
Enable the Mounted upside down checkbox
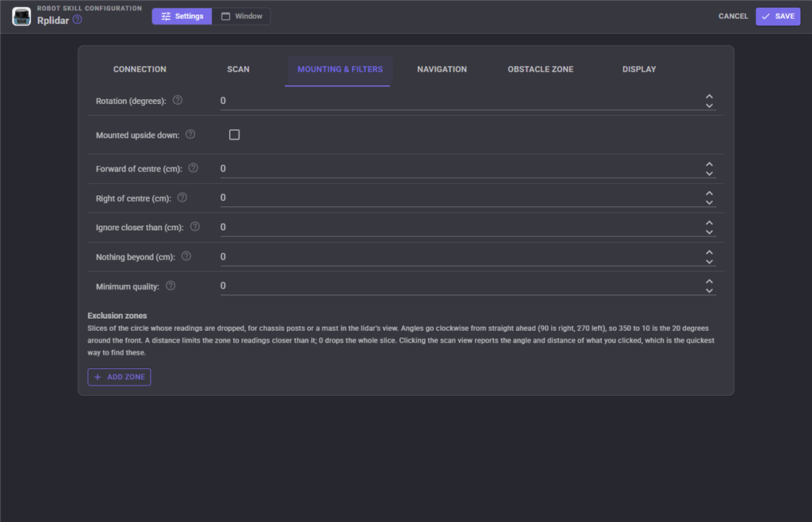pyautogui.click(x=234, y=135)
